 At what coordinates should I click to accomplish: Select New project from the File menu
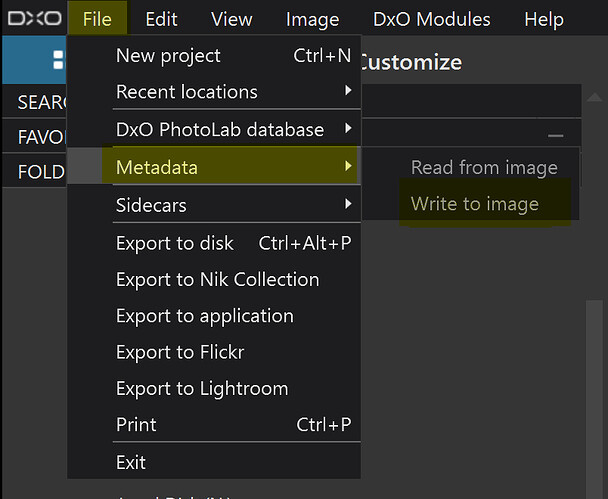[x=168, y=56]
